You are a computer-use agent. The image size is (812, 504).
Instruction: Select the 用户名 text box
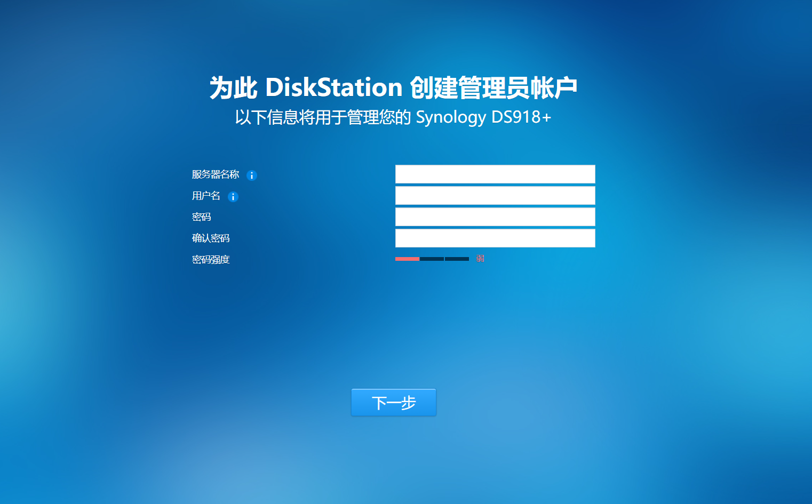point(495,195)
